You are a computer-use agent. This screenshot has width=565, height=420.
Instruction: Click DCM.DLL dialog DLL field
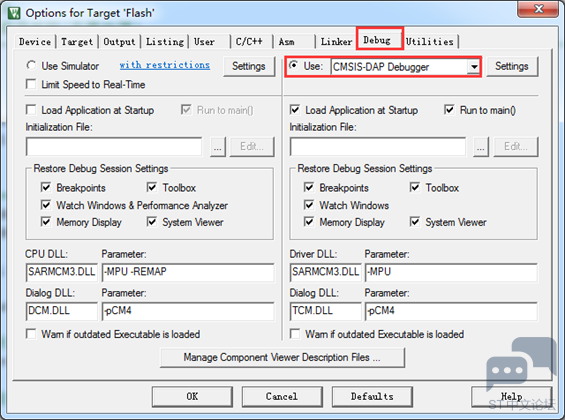coord(62,311)
